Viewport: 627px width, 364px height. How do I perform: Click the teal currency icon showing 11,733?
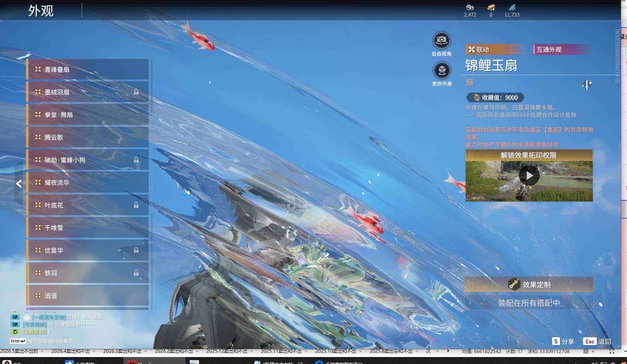pos(512,7)
